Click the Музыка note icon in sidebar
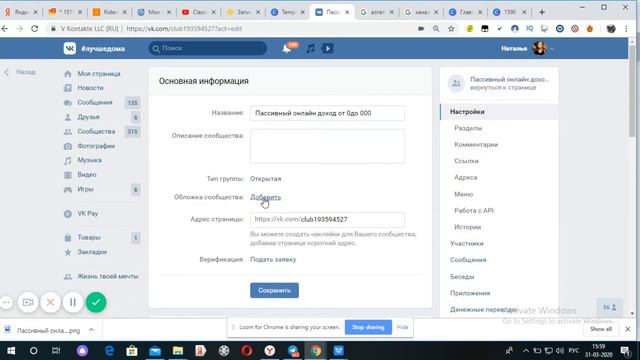Viewport: 640px width, 360px height. click(x=68, y=160)
